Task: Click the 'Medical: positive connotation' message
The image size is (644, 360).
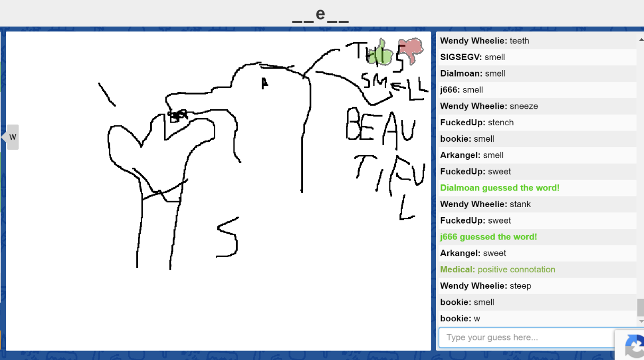Action: click(498, 270)
